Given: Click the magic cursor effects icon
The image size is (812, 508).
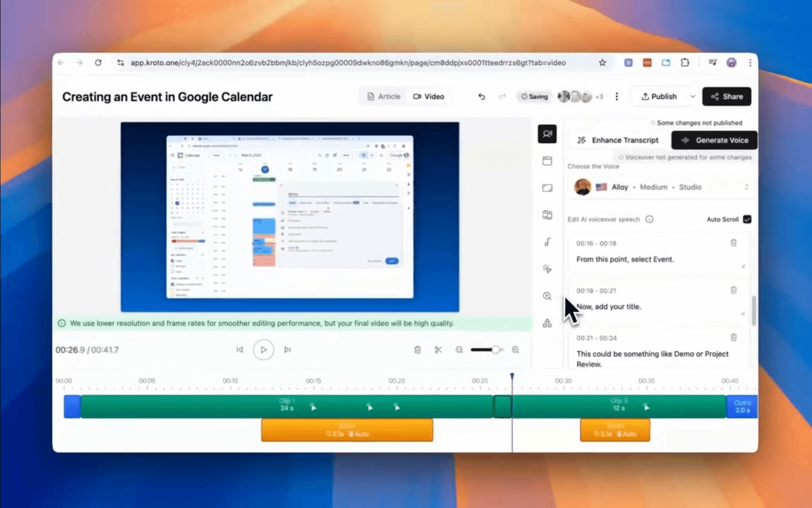Looking at the screenshot, I should [x=547, y=269].
